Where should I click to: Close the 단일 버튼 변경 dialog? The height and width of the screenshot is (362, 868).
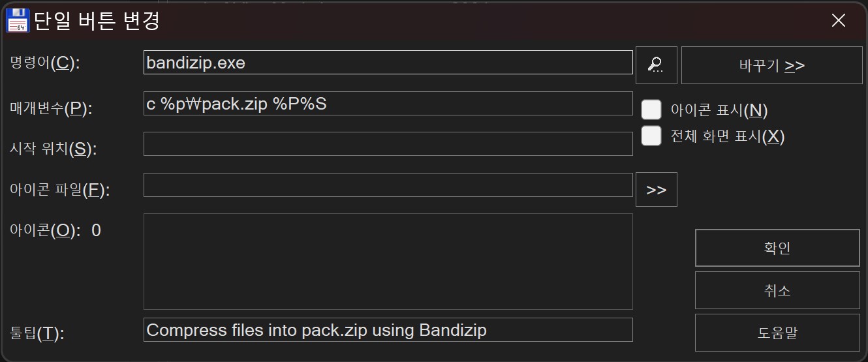[x=839, y=20]
